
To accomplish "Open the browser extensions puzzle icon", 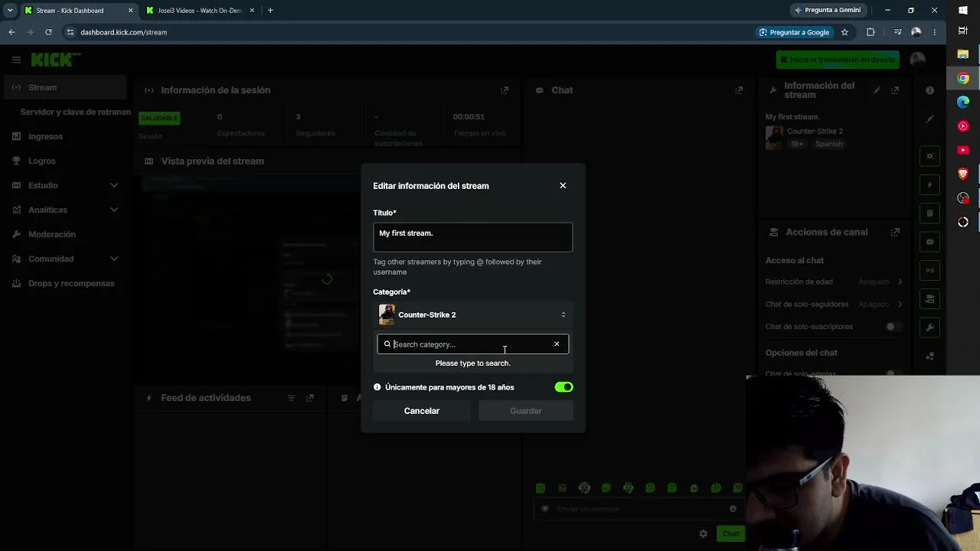I will pyautogui.click(x=871, y=32).
